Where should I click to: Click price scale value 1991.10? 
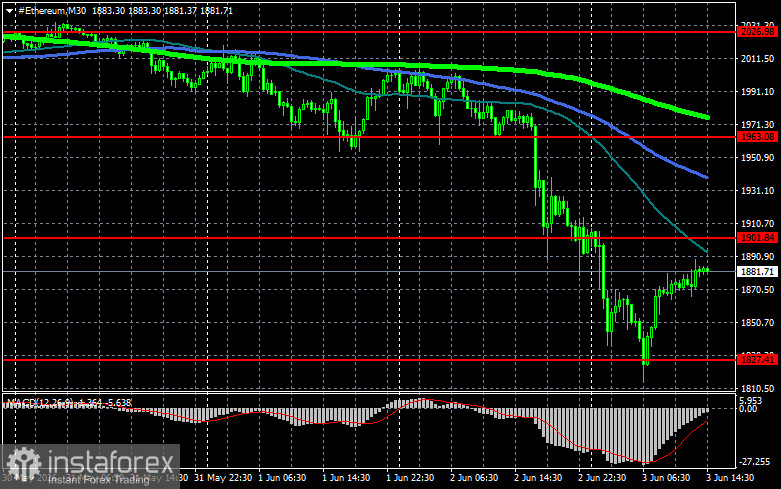tap(758, 92)
